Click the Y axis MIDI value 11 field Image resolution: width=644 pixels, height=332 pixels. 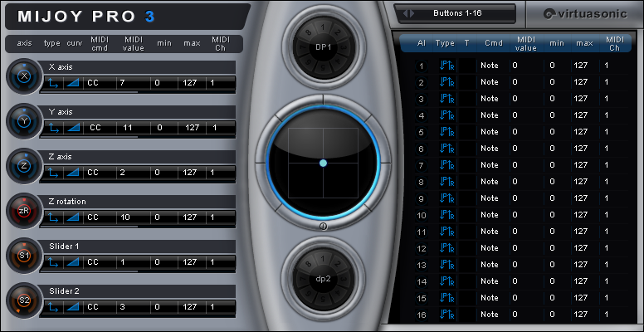133,128
